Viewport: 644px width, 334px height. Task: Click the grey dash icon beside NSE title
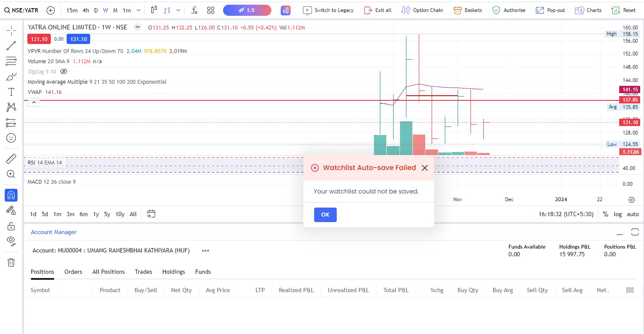137,27
